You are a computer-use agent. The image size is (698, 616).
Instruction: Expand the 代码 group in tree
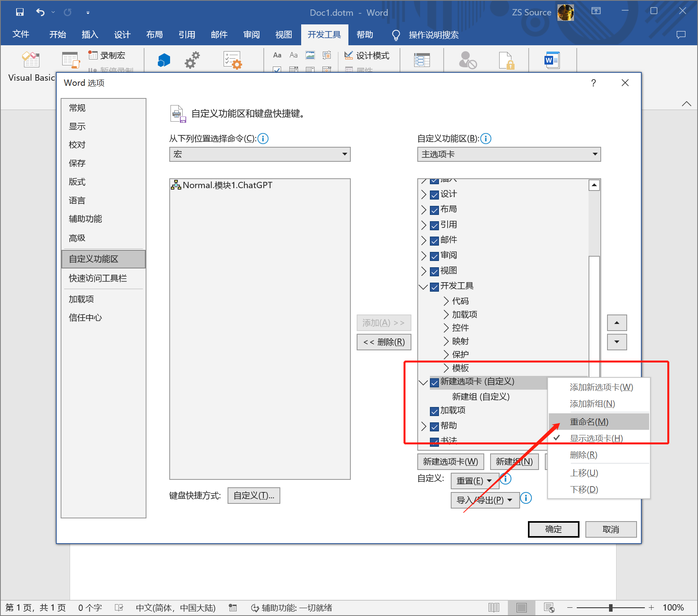(446, 301)
